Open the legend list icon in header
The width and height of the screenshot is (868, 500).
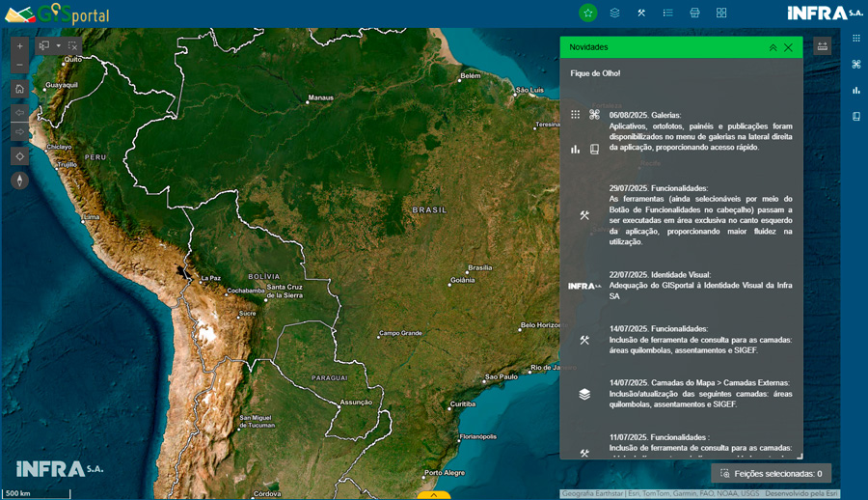(668, 13)
